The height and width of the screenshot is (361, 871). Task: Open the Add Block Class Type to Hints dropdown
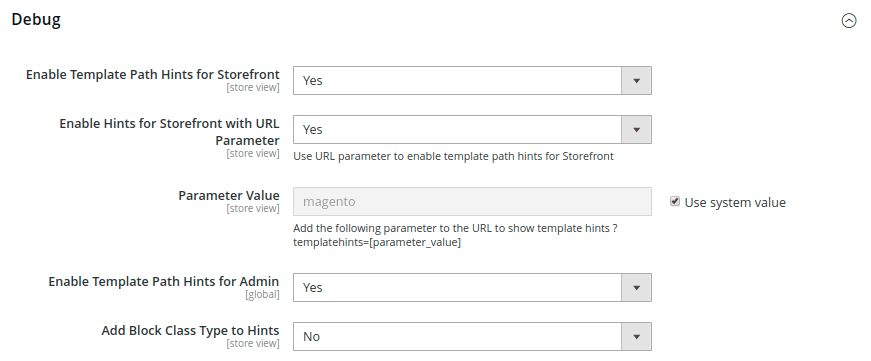point(472,337)
